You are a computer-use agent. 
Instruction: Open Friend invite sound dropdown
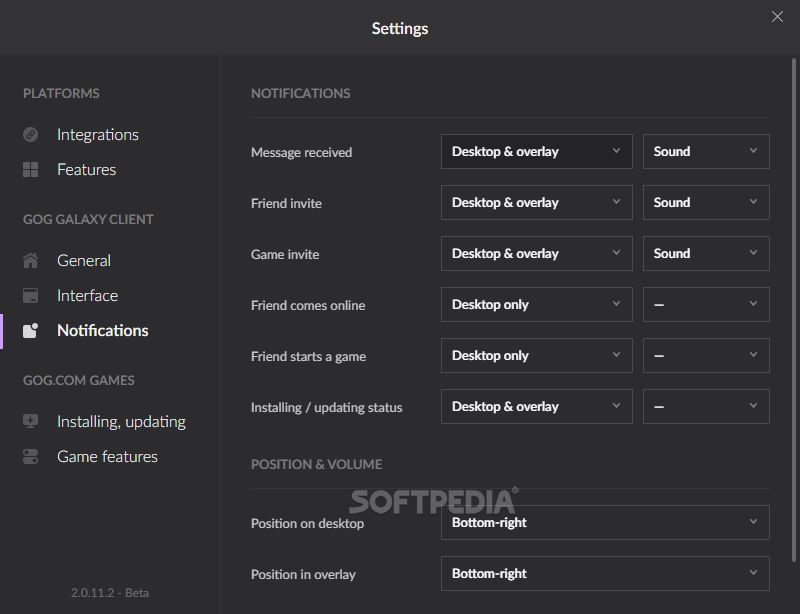[x=706, y=203]
